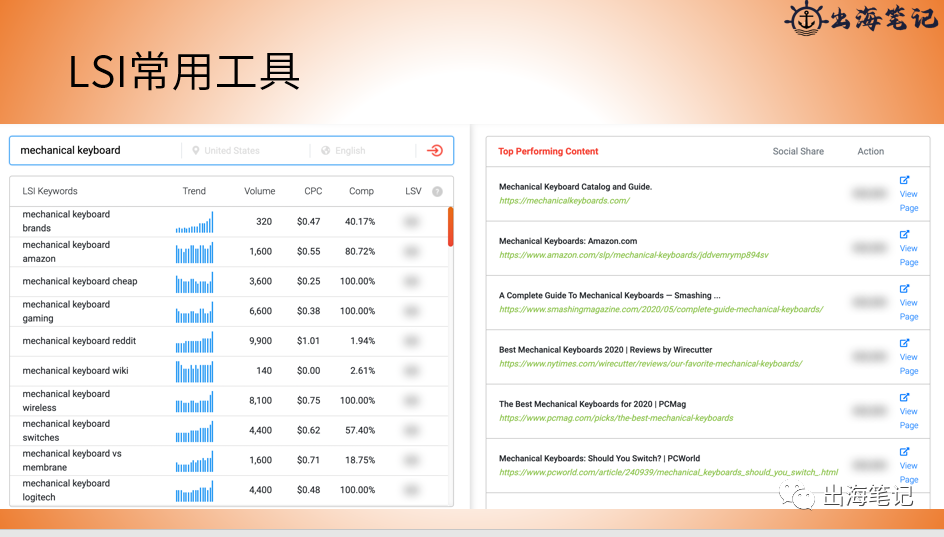This screenshot has height=537, width=944.
Task: Click the red search submit arrow icon
Action: tap(435, 151)
